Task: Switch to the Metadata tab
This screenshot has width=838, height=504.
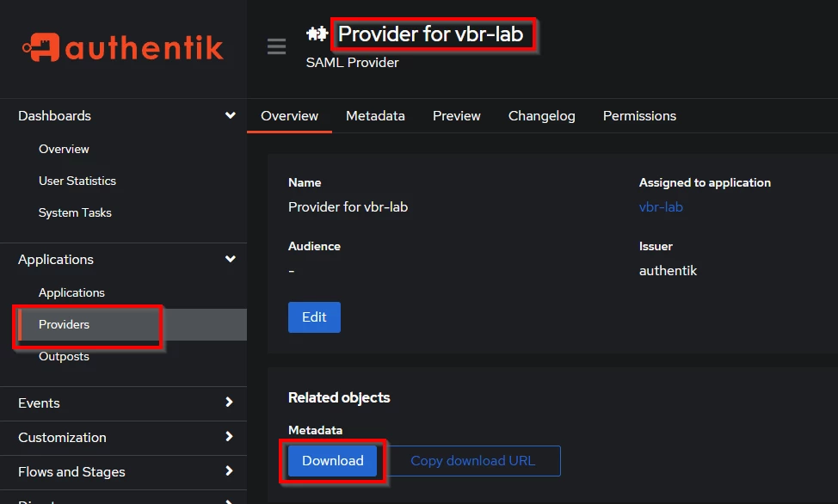Action: (x=375, y=116)
